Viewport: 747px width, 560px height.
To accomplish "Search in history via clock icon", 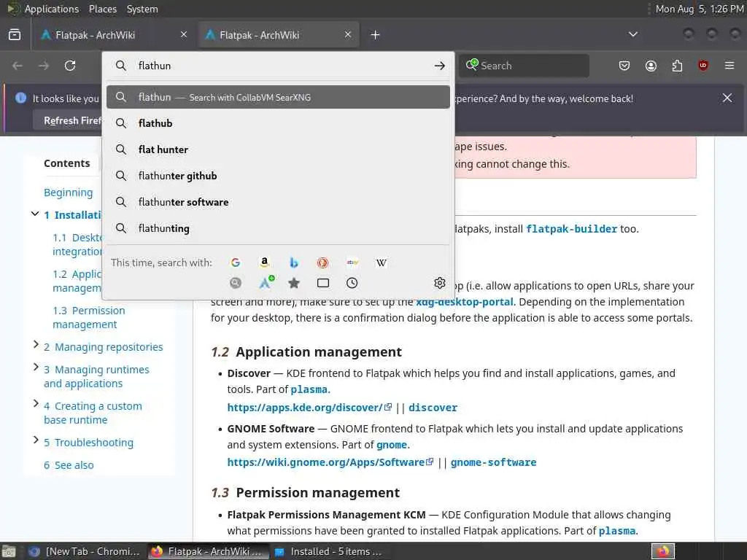I will tap(352, 283).
